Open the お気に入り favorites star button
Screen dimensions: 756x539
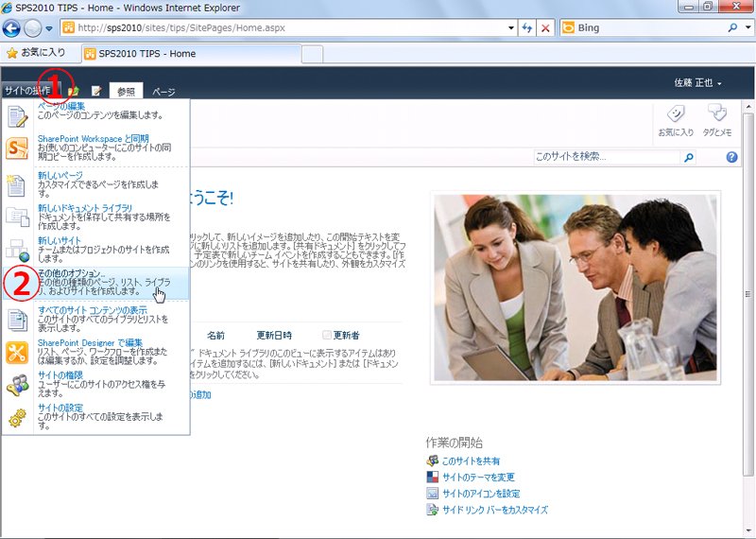36,53
